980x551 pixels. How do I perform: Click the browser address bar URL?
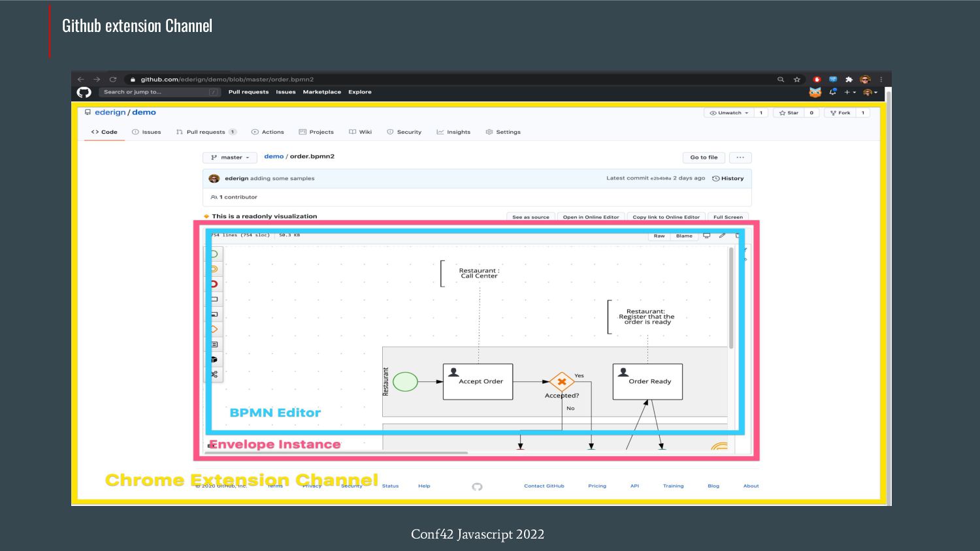[227, 80]
